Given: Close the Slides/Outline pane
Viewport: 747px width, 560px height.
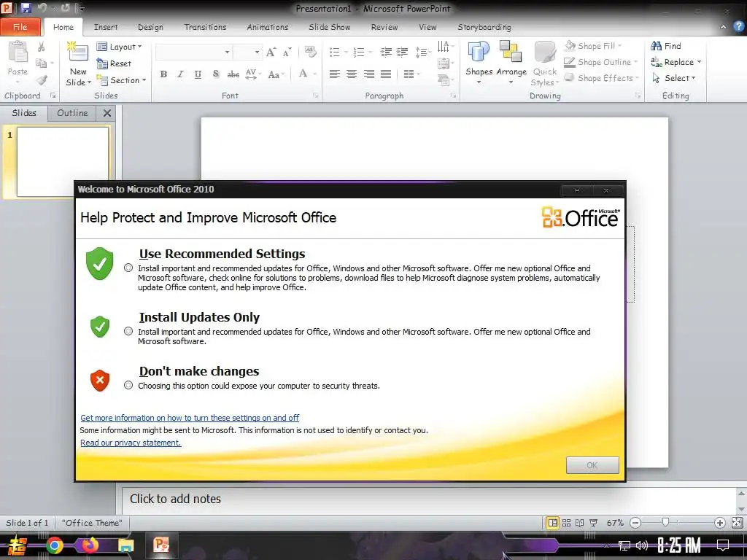Looking at the screenshot, I should (x=107, y=113).
